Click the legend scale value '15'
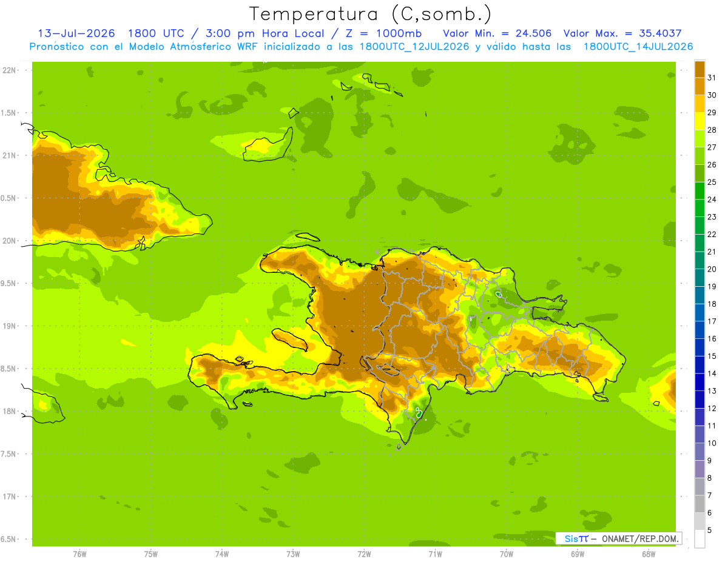Image resolution: width=728 pixels, height=562 pixels. click(712, 356)
